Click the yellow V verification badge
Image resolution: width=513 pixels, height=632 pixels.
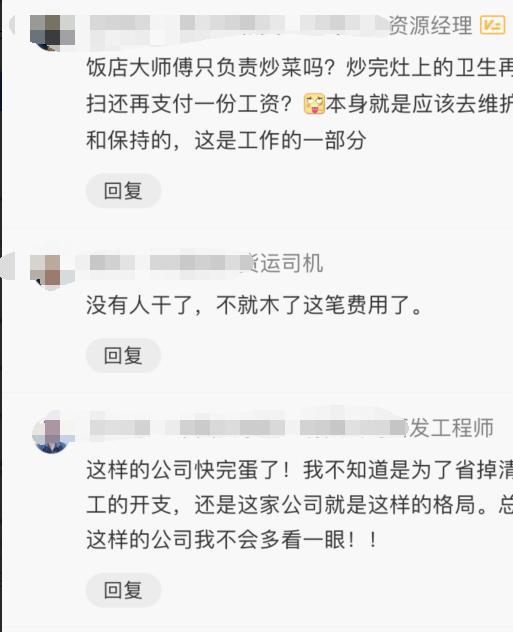[492, 25]
